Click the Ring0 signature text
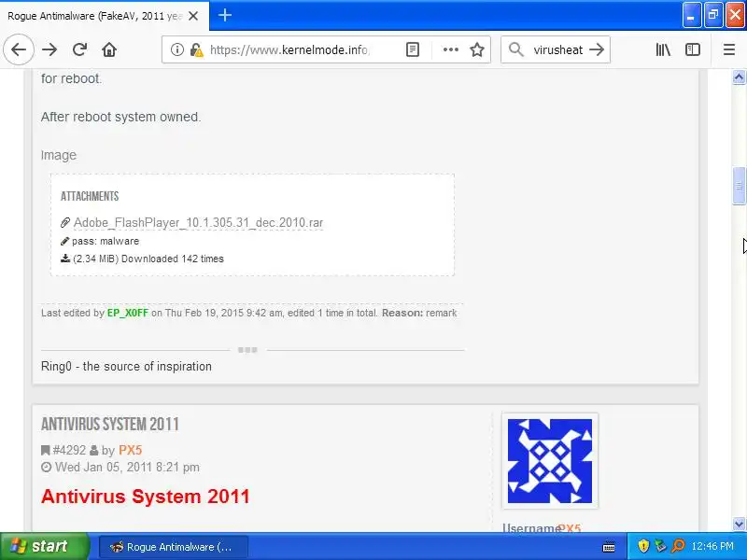The width and height of the screenshot is (747, 560). point(126,366)
